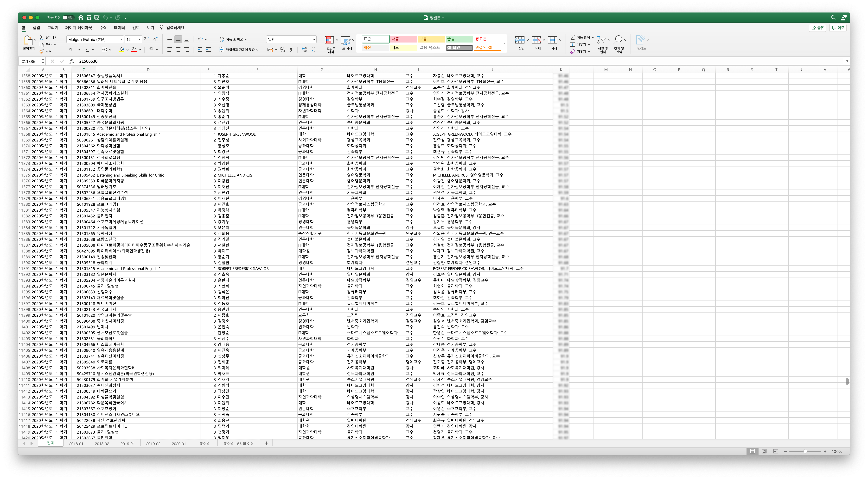The height and width of the screenshot is (479, 868).
Task: Open Conditional Formatting (조건부 서식)
Action: pyautogui.click(x=329, y=40)
